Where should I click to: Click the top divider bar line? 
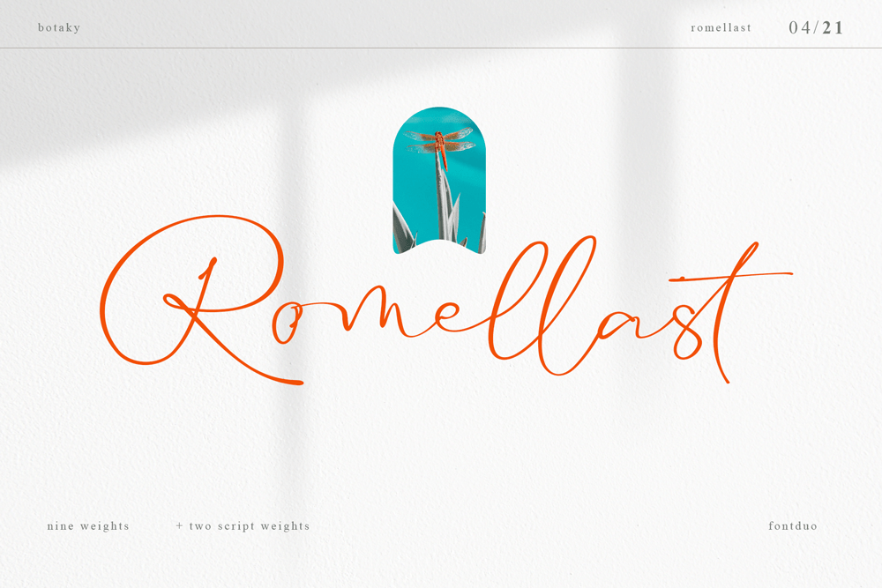441,48
